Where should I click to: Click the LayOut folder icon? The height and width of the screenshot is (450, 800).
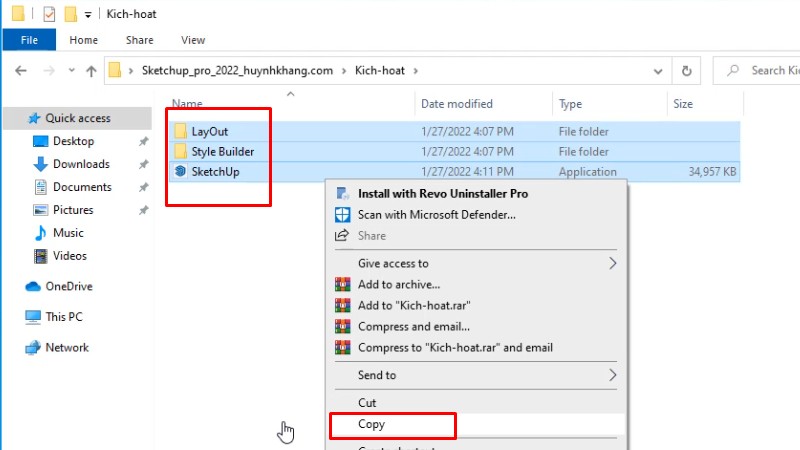click(x=180, y=132)
